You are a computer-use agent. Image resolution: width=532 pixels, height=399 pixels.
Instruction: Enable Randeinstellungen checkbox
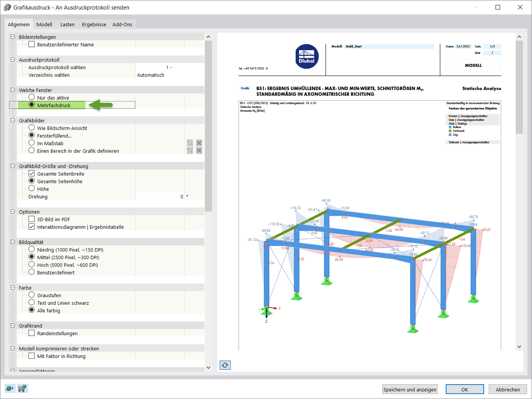(32, 333)
